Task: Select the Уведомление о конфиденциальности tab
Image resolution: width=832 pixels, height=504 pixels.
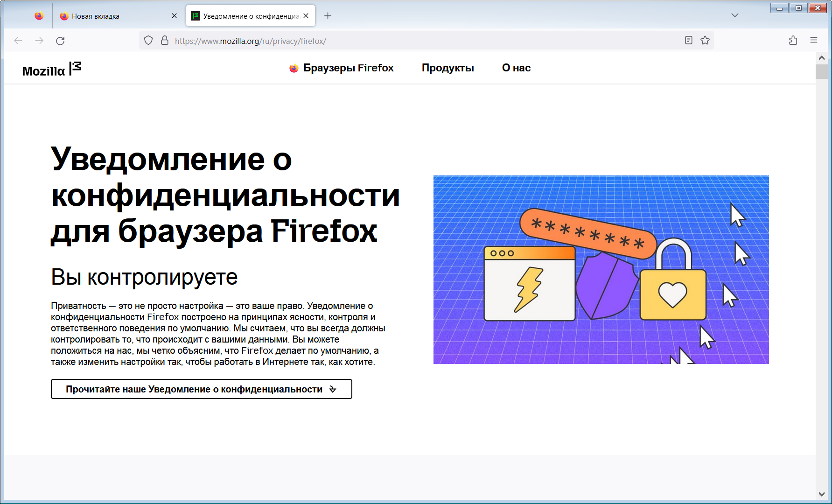Action: pos(251,16)
